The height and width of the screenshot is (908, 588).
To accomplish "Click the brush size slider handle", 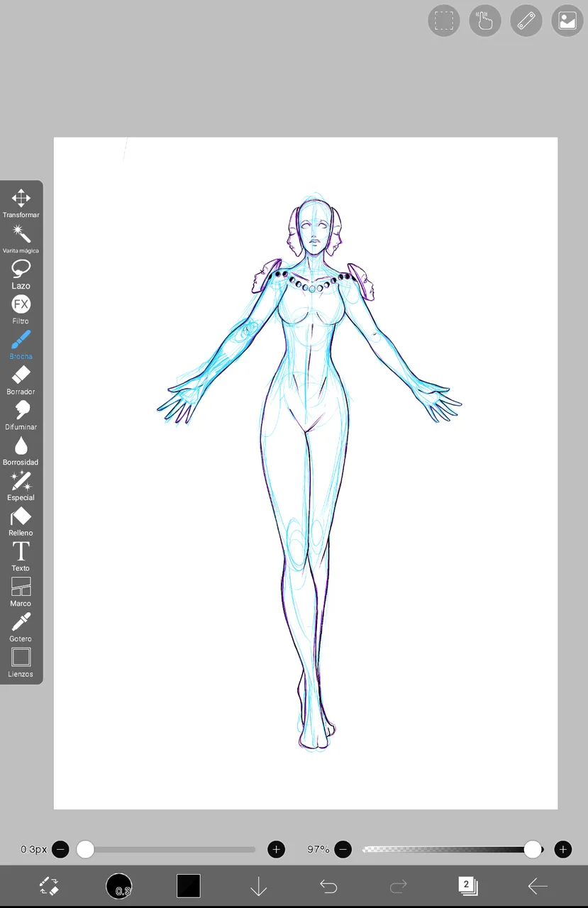I will click(x=85, y=849).
